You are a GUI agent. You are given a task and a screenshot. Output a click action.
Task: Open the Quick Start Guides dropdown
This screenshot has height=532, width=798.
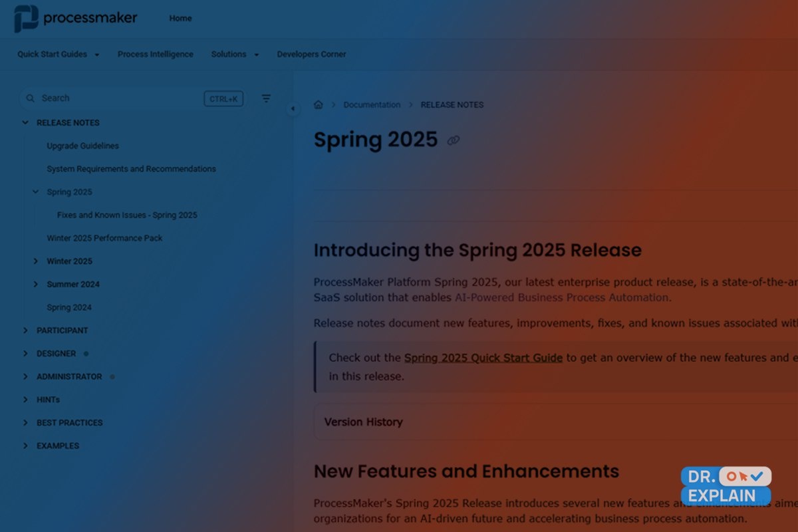point(59,55)
